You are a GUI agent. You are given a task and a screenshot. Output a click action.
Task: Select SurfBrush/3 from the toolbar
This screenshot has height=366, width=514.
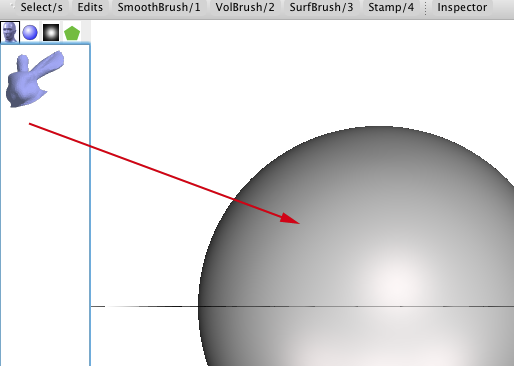coord(321,7)
